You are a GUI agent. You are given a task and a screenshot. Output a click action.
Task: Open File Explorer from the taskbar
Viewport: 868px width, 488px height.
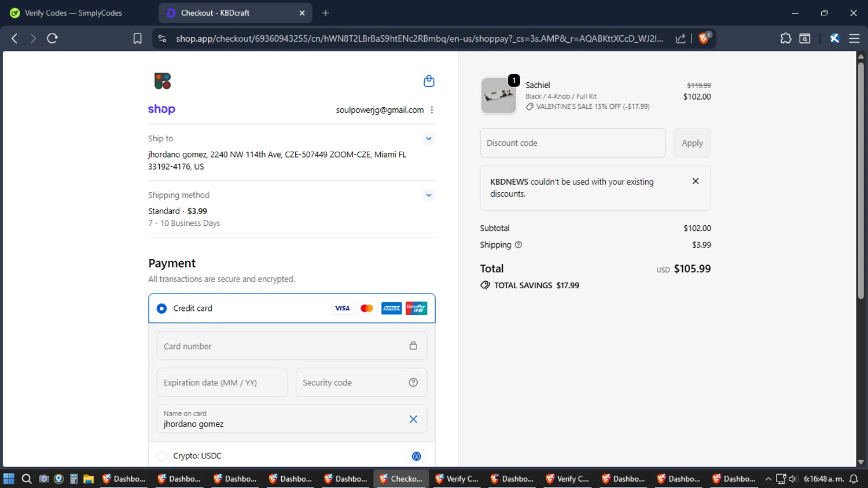coord(89,479)
